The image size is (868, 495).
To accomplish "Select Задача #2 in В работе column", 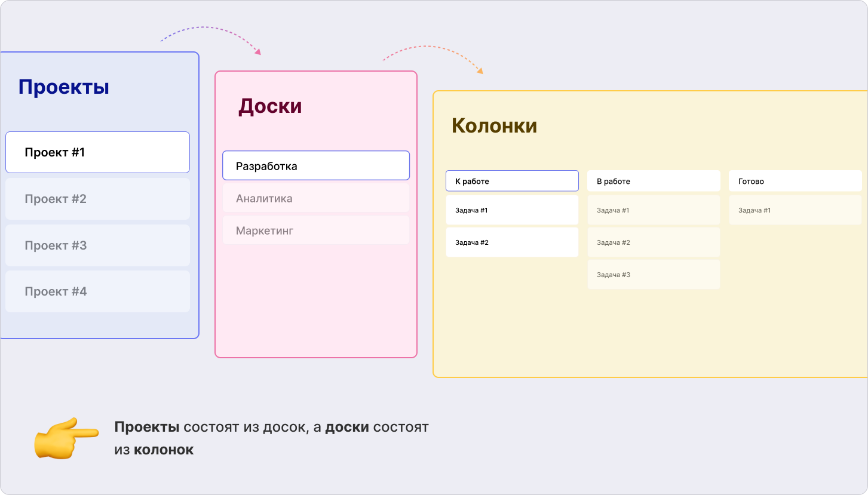I will (654, 242).
